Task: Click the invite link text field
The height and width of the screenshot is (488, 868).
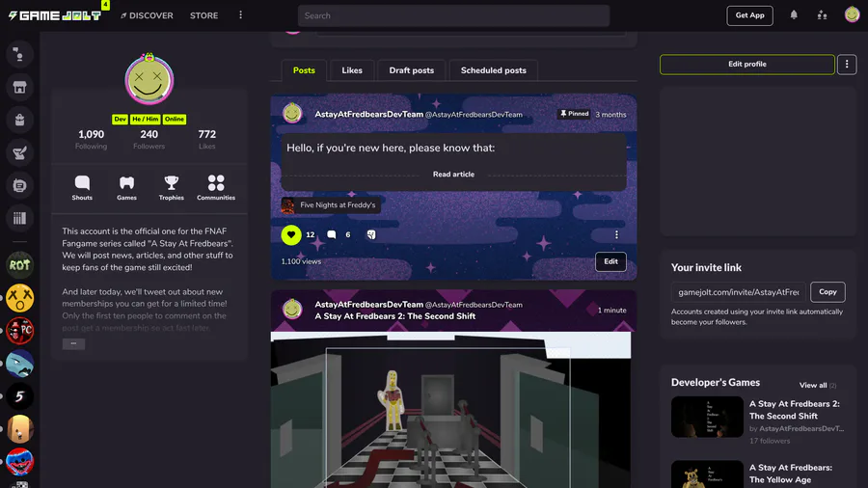Action: tap(739, 292)
